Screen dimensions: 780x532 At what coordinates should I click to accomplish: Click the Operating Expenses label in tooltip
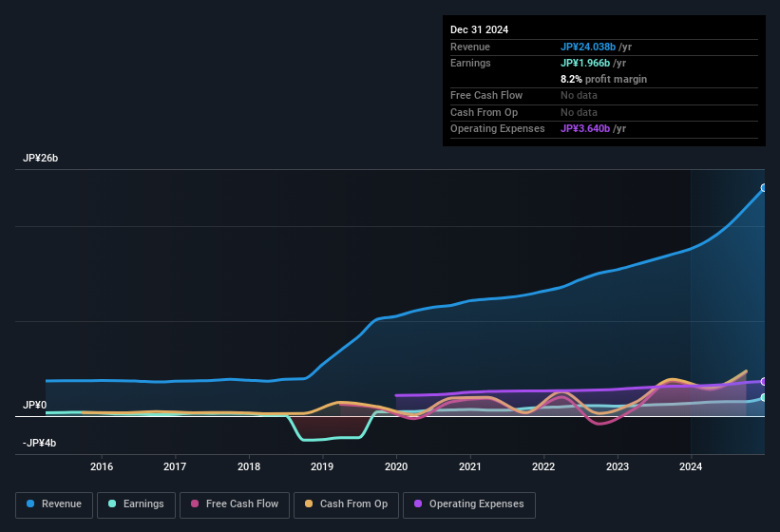[x=498, y=129]
